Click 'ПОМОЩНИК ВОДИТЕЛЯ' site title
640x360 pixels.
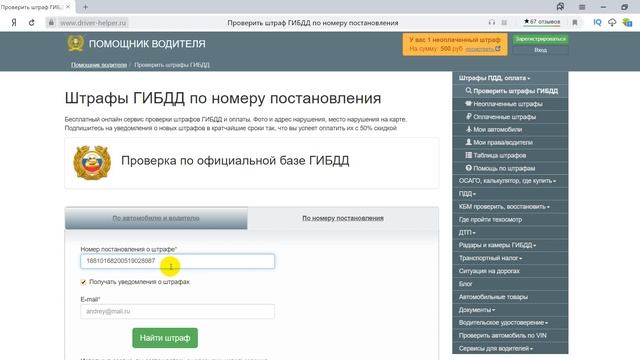click(x=147, y=44)
